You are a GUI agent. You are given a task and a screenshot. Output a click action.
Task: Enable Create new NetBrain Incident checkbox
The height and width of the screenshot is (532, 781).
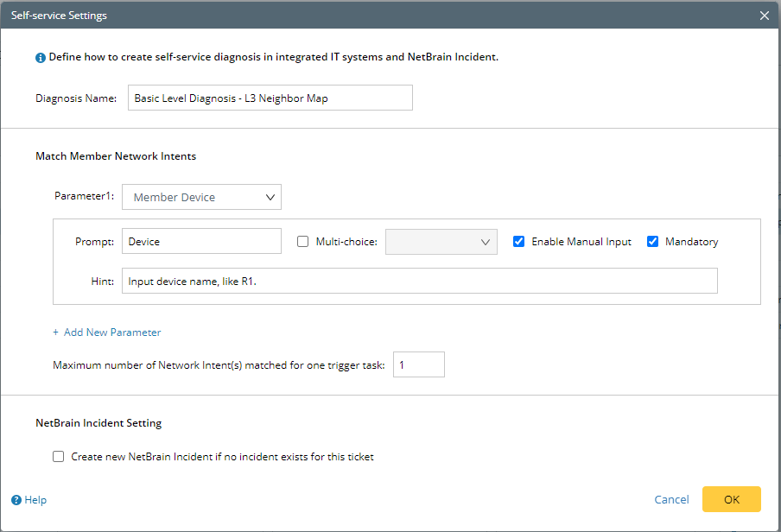(x=58, y=457)
